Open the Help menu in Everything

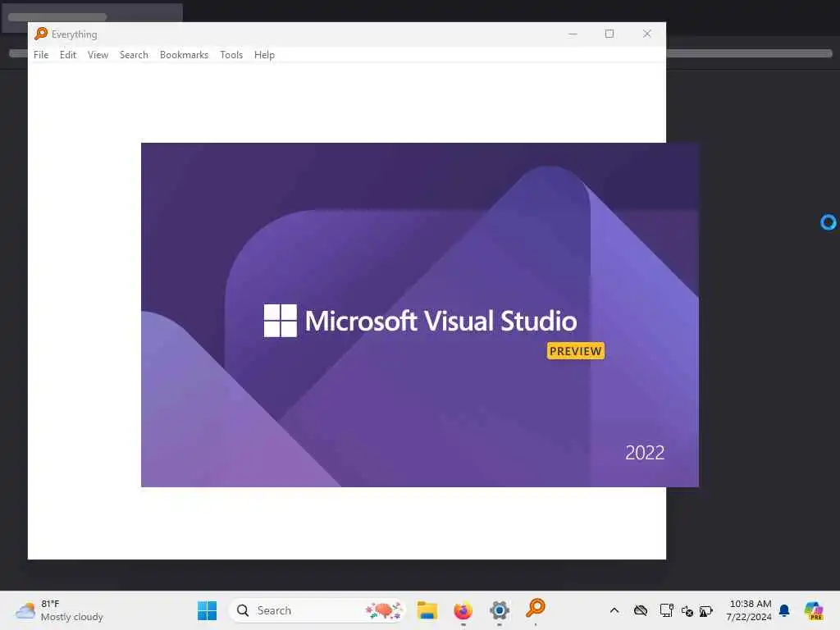(x=264, y=55)
